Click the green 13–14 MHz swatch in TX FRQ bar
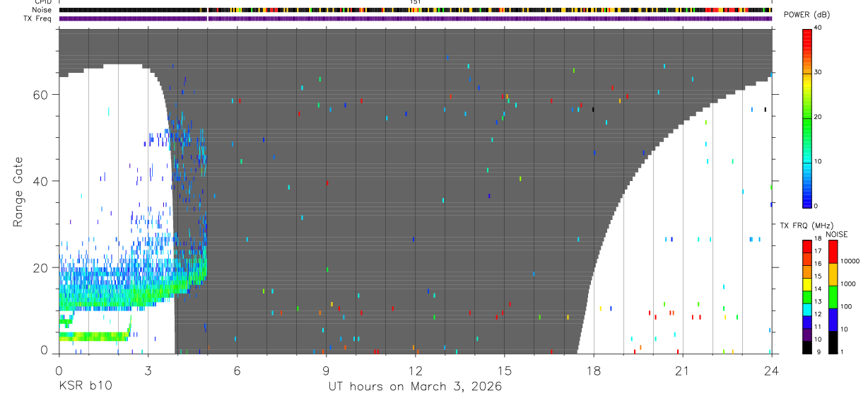The width and height of the screenshot is (868, 401). (807, 297)
